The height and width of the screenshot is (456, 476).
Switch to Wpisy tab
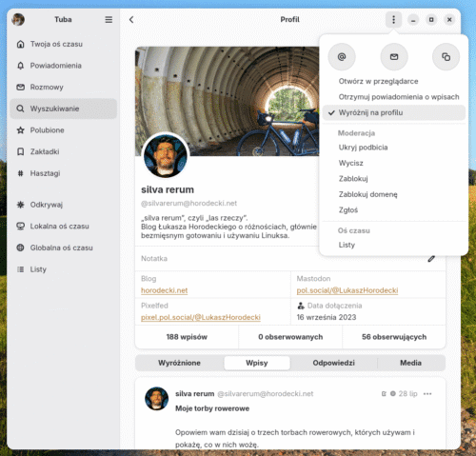257,363
